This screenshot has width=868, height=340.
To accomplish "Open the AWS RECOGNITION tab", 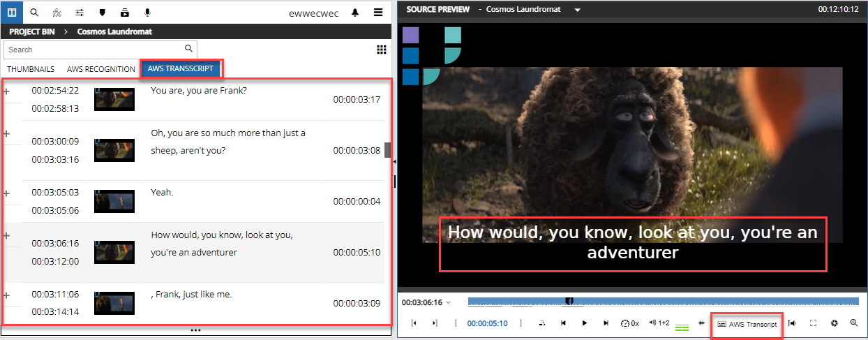I will tap(101, 69).
